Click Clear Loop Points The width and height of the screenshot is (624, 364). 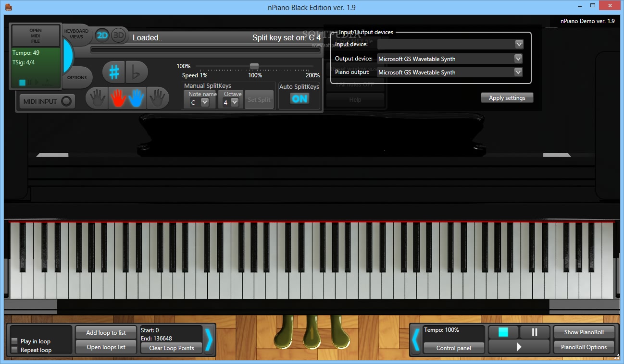point(172,348)
